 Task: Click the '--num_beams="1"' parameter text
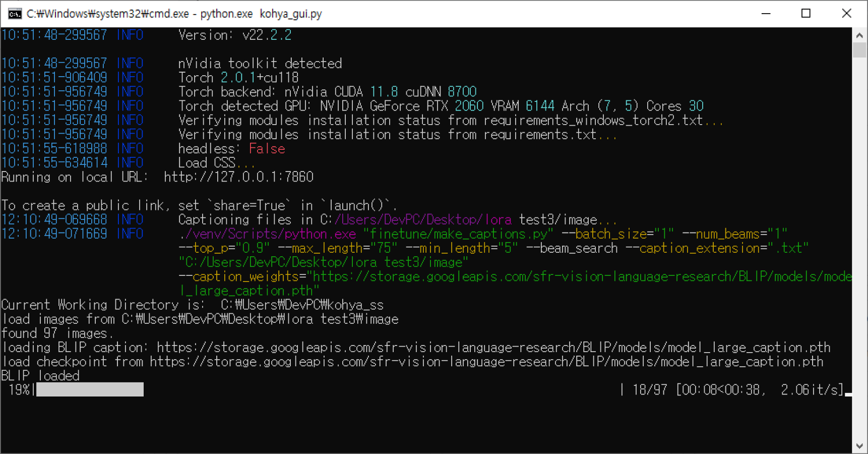click(734, 234)
